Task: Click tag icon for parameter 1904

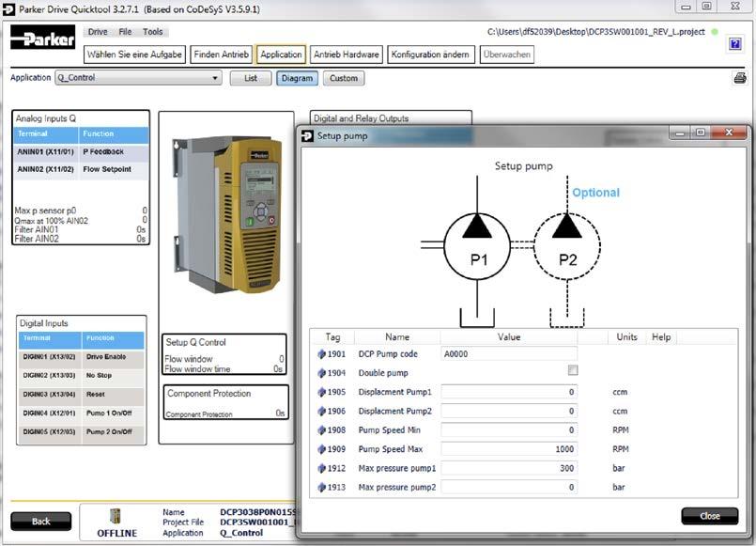Action: click(x=321, y=373)
